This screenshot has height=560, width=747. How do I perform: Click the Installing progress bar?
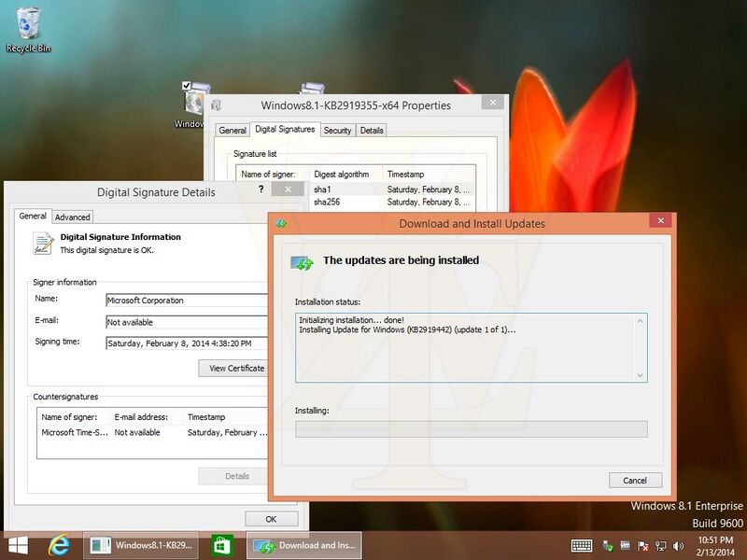[471, 428]
